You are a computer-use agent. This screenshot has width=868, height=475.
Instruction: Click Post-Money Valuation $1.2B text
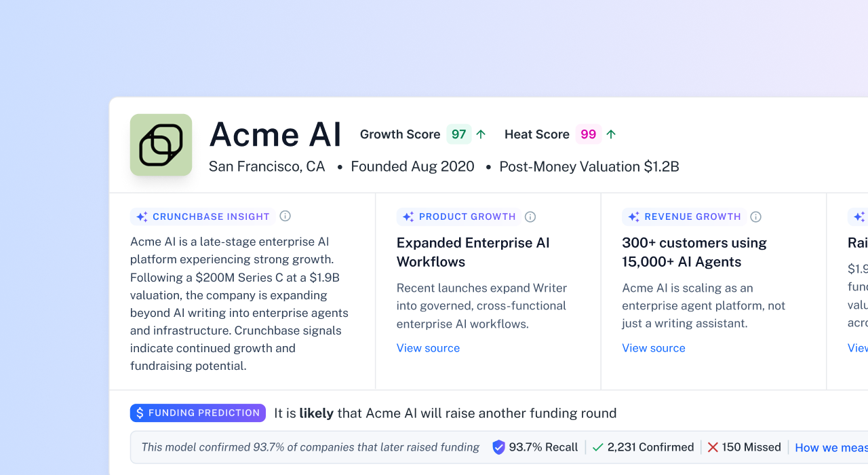(x=589, y=167)
